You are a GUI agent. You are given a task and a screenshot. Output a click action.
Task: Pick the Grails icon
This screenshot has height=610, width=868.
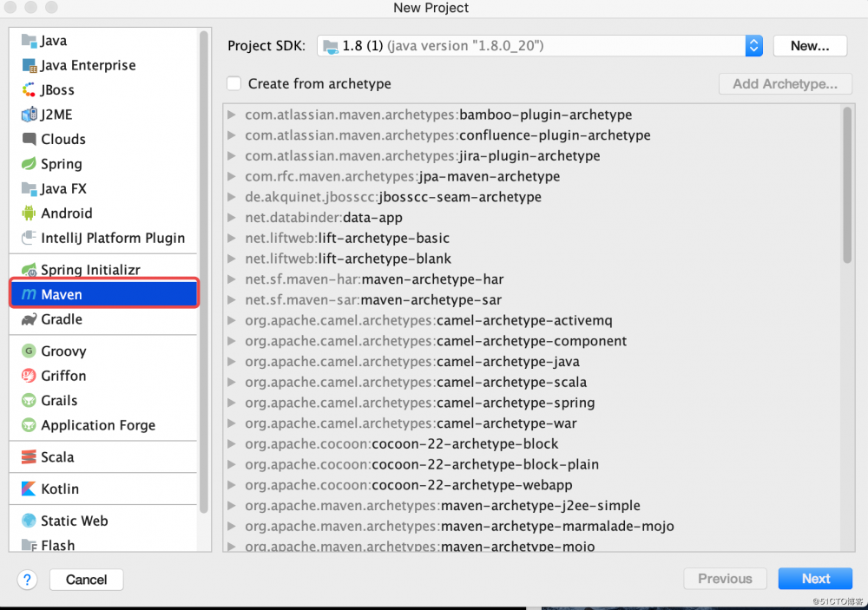(x=29, y=400)
